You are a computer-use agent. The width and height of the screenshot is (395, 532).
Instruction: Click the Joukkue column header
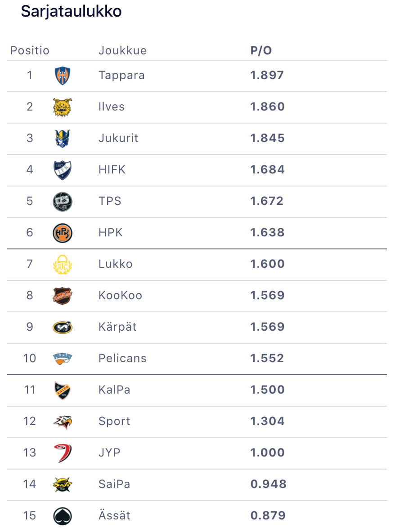tap(122, 50)
